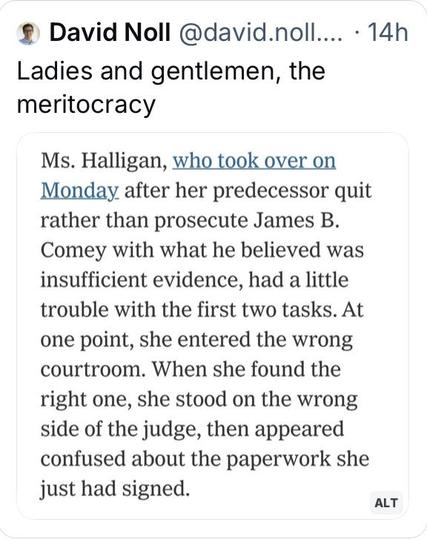Click the 'Ladies and gentlemen, the' post text
427x540 pixels.
(171, 72)
